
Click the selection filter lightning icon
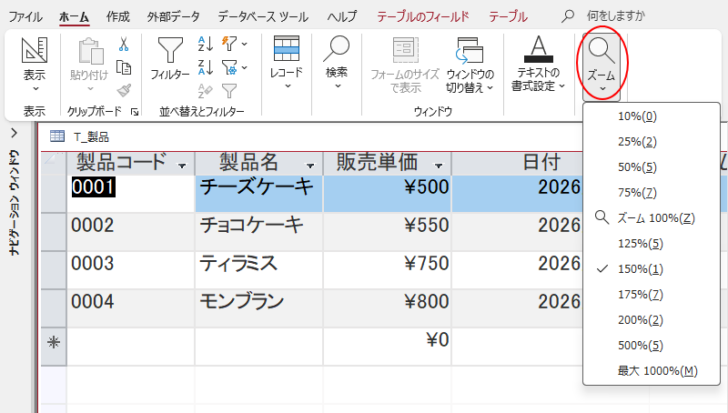point(229,44)
